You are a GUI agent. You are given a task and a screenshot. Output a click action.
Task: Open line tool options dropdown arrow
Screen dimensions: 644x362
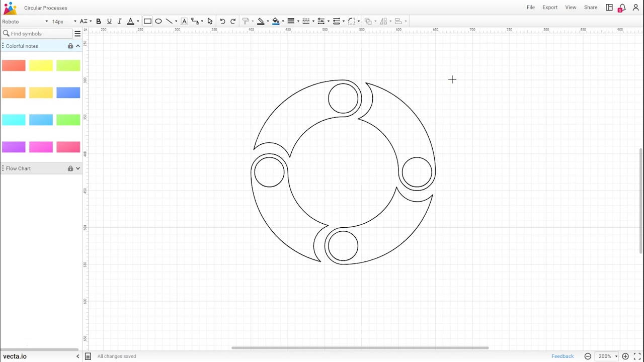[176, 22]
